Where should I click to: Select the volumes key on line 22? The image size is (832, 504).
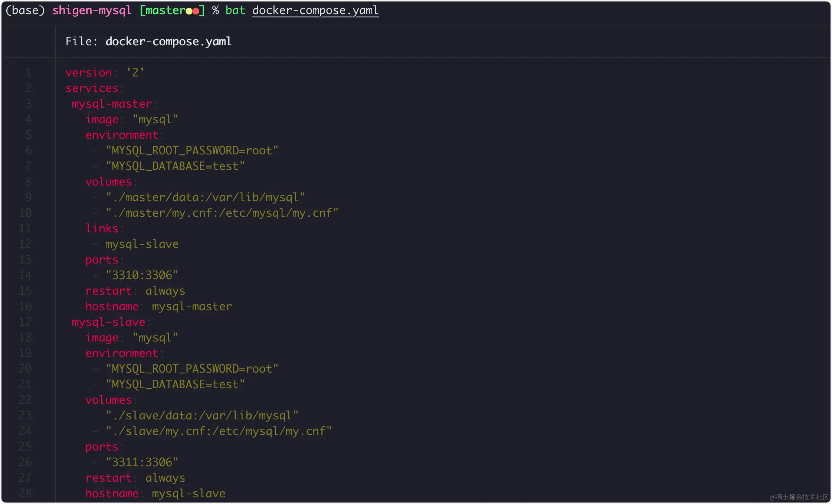pos(109,400)
